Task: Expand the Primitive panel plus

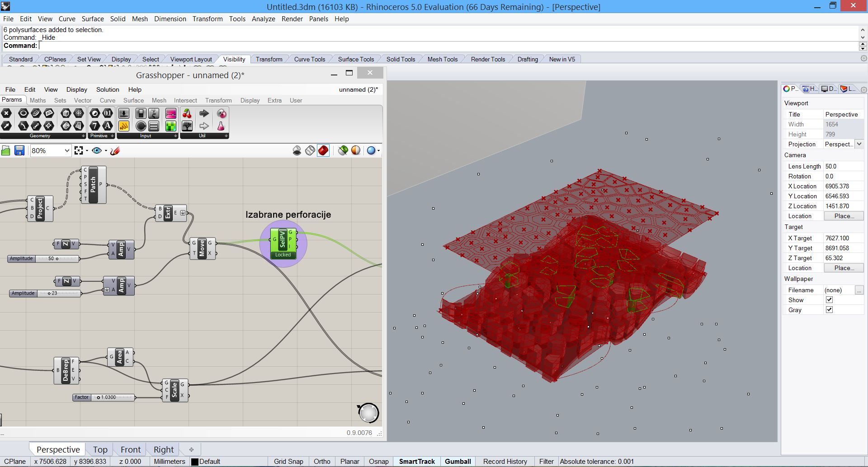Action: 112,136
